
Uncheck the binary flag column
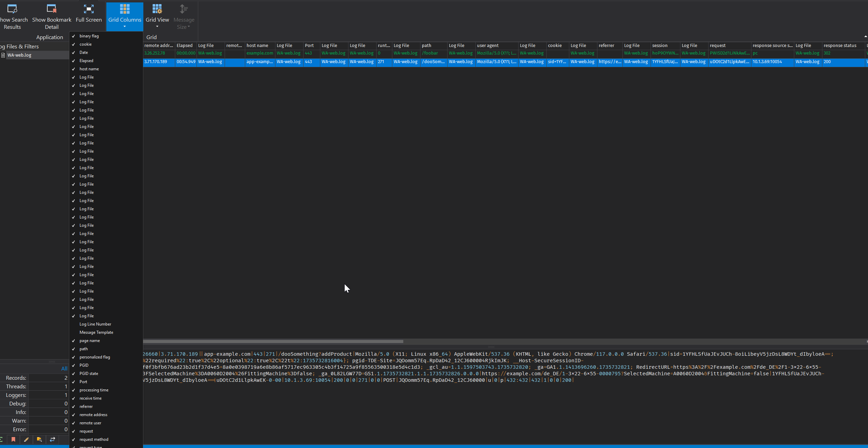tap(89, 36)
